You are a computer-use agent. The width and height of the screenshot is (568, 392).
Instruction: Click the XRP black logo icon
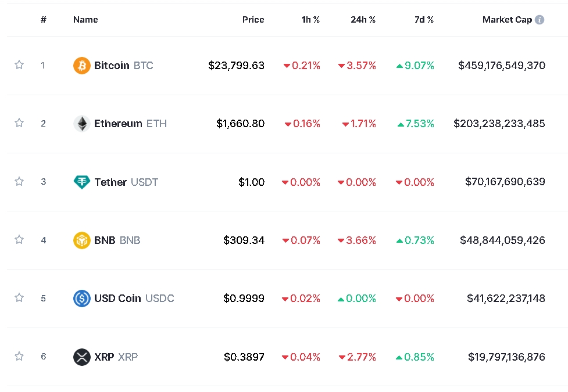click(x=82, y=357)
